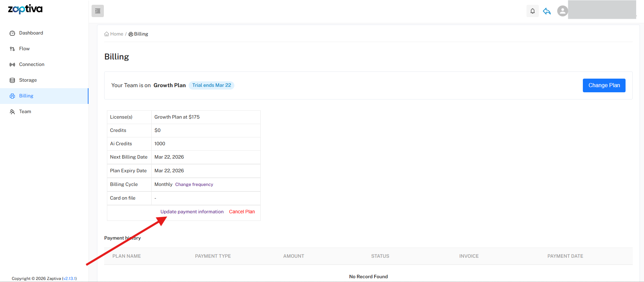Click Change frequency link
Image resolution: width=644 pixels, height=282 pixels.
(x=194, y=185)
